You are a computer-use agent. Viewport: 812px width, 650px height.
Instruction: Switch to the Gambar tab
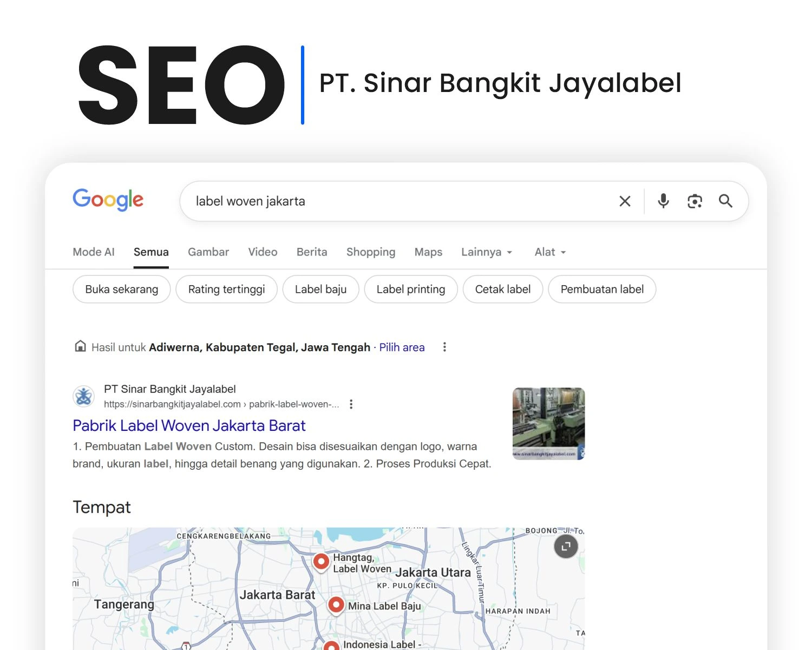click(208, 252)
